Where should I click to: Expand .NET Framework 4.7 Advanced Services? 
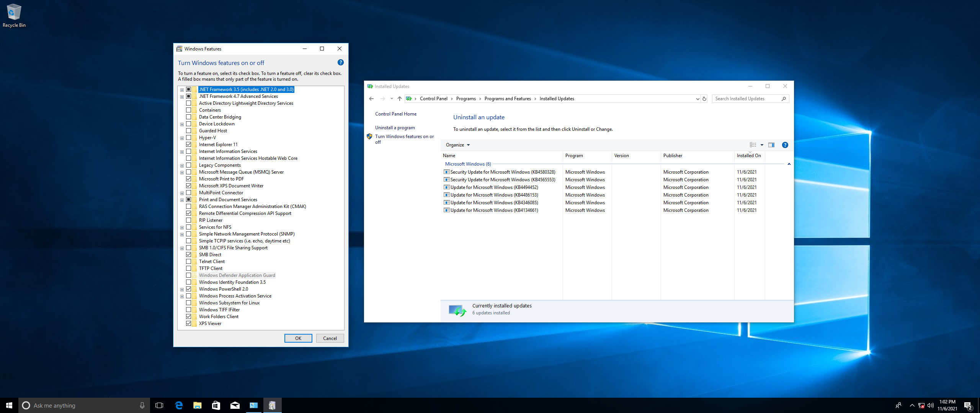[x=182, y=97]
